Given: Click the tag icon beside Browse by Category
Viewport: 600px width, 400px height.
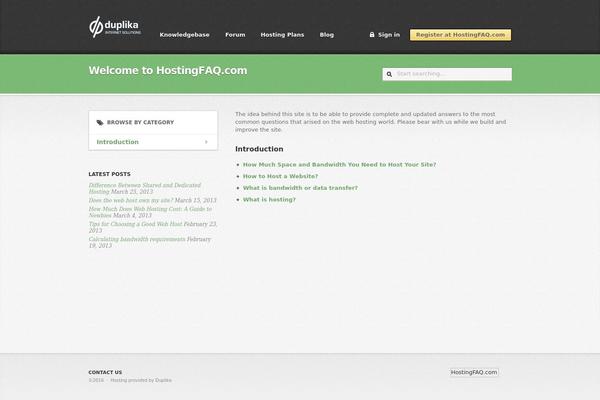Looking at the screenshot, I should click(x=100, y=122).
